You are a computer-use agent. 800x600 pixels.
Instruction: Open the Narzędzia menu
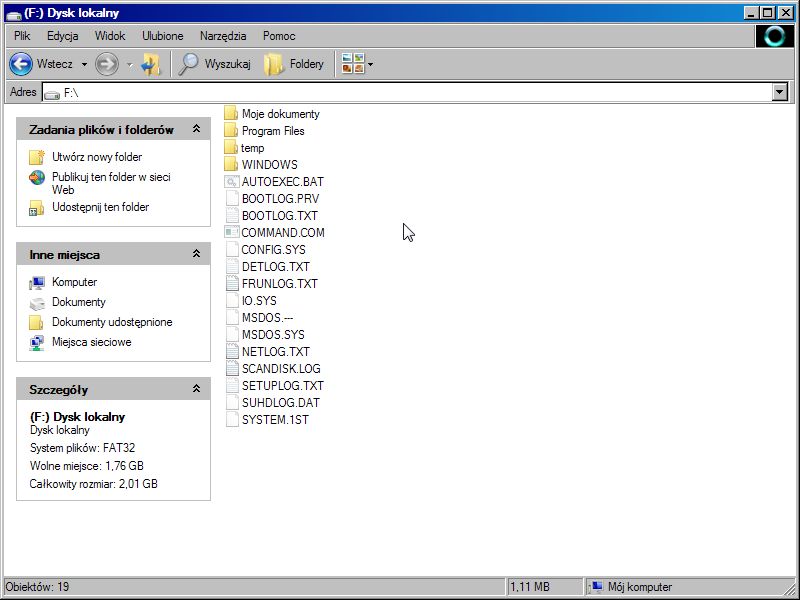tap(223, 36)
